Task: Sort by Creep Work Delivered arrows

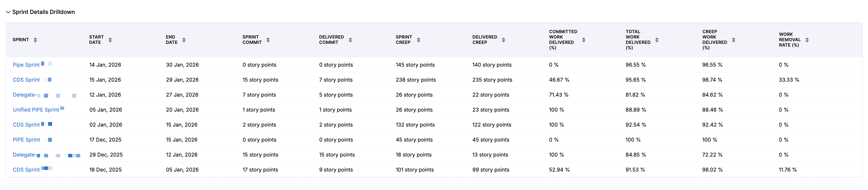Action: [x=734, y=40]
